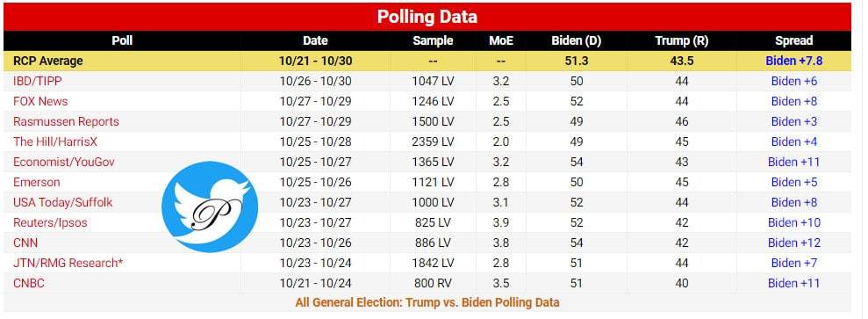Select the RCP Average row label
This screenshot has height=319, width=868.
(47, 61)
